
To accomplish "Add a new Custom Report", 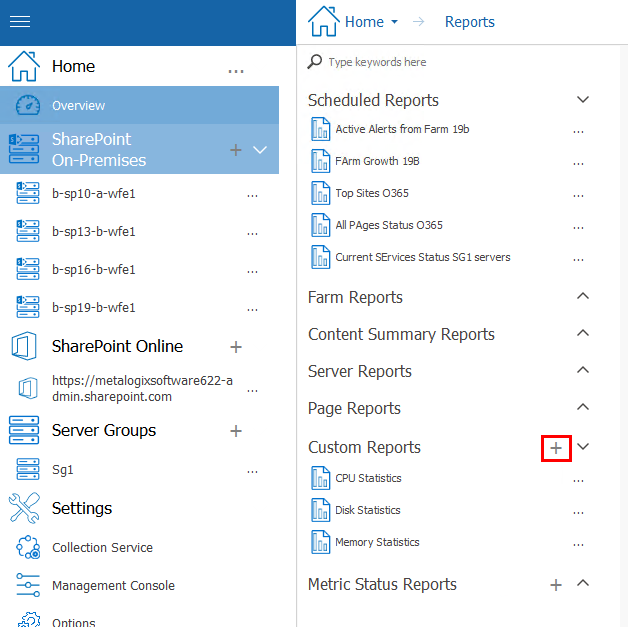I will [556, 448].
